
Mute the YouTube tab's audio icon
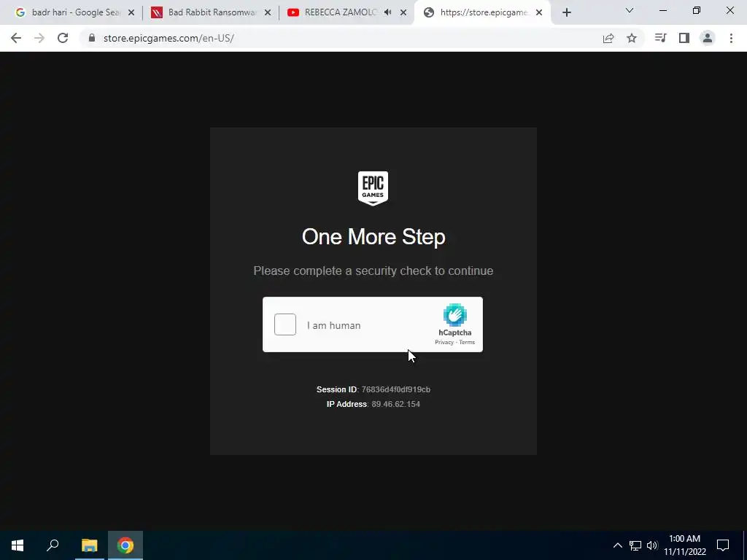coord(388,13)
